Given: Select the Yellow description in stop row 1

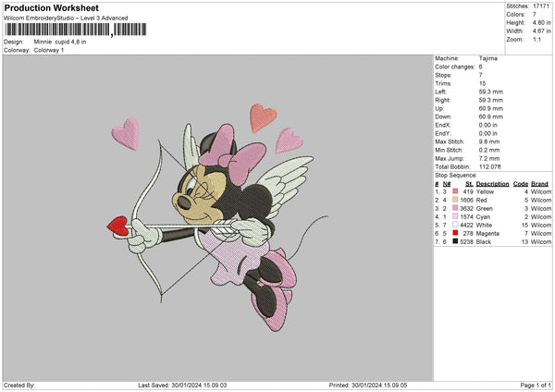Looking at the screenshot, I should 485,191.
